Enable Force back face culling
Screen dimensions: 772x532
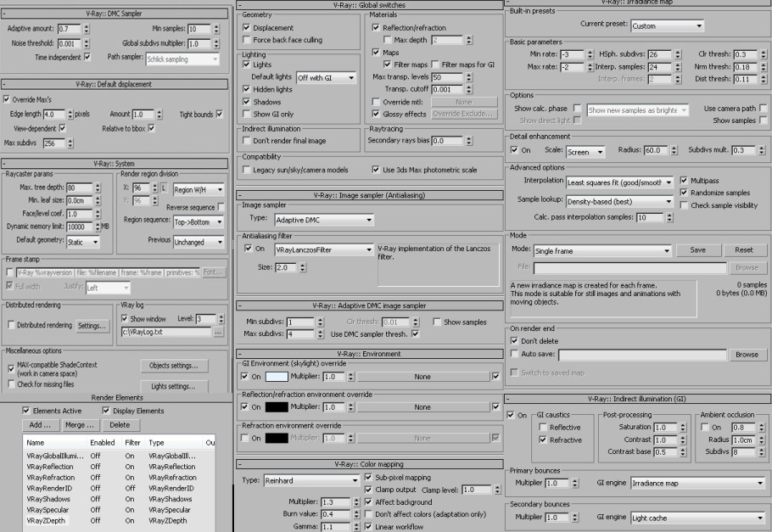point(247,40)
